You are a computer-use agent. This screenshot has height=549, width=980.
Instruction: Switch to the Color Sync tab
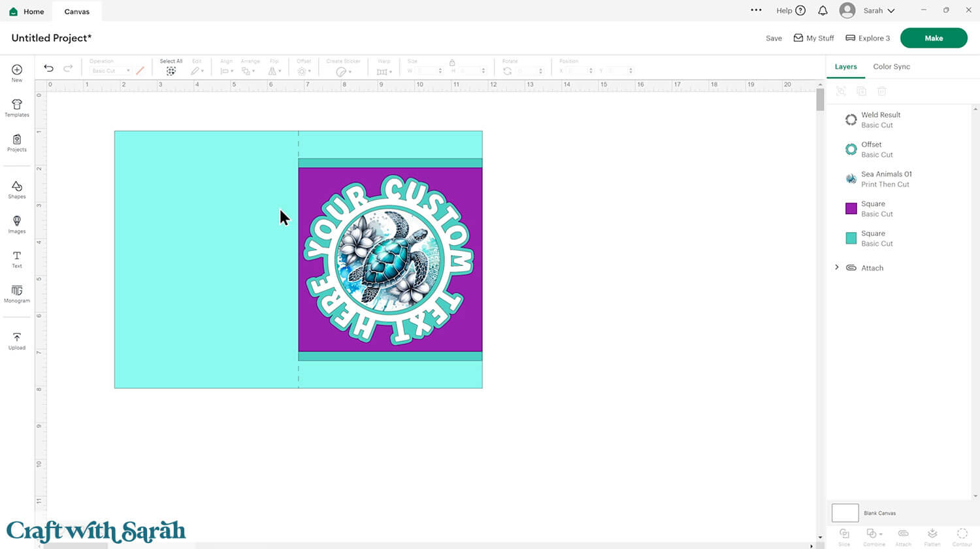pyautogui.click(x=891, y=67)
